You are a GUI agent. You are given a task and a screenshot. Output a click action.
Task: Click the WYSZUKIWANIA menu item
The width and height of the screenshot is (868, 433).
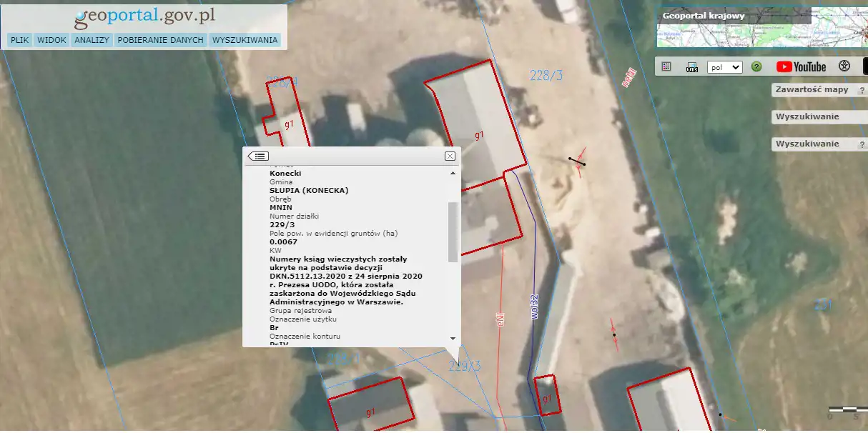[x=245, y=40]
